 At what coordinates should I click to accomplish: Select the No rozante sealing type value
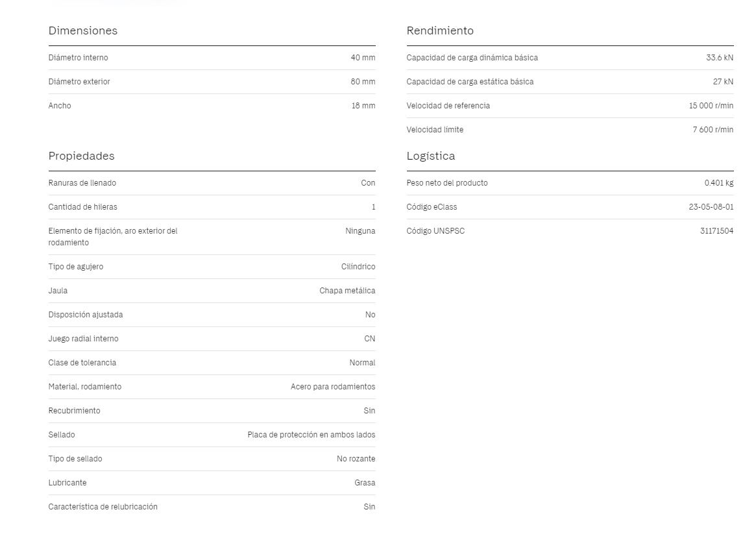tap(356, 459)
